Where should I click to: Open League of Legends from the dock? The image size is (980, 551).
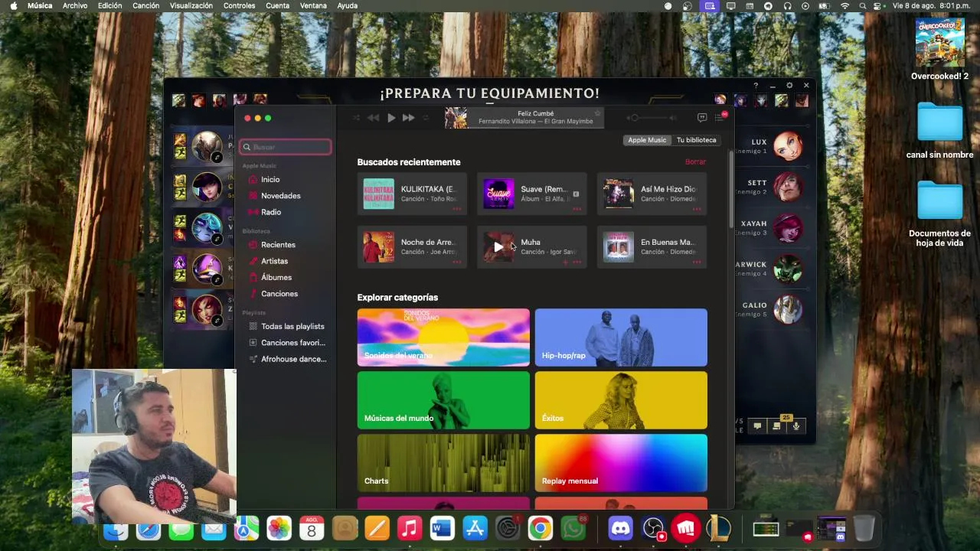tap(718, 528)
